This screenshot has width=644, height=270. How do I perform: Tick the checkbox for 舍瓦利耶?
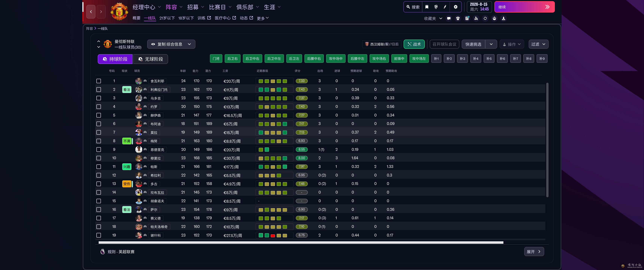99,81
